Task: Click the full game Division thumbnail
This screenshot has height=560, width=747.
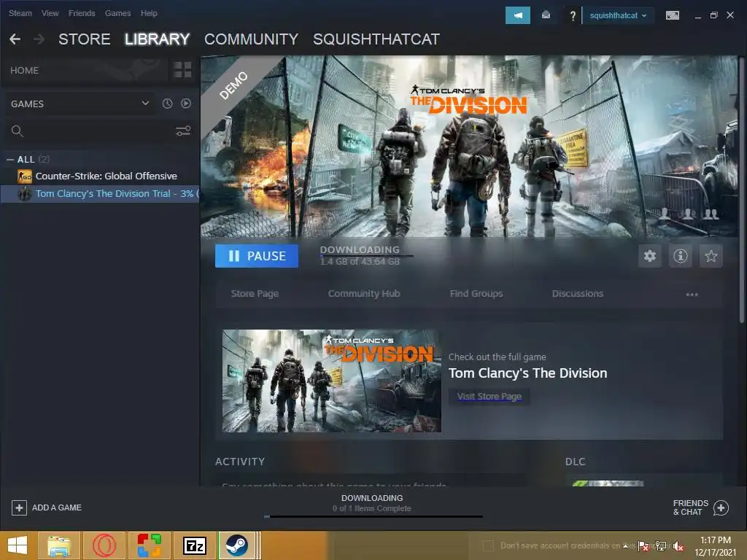Action: pos(332,381)
